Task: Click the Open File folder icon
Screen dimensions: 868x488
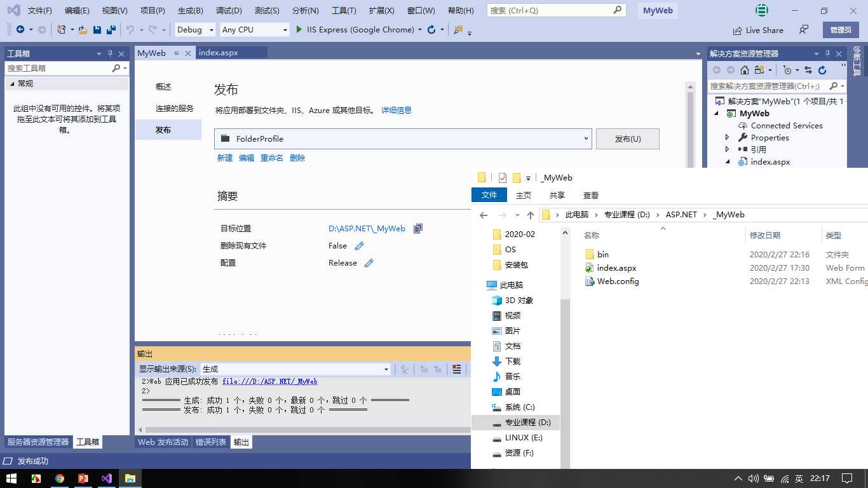Action: 83,29
